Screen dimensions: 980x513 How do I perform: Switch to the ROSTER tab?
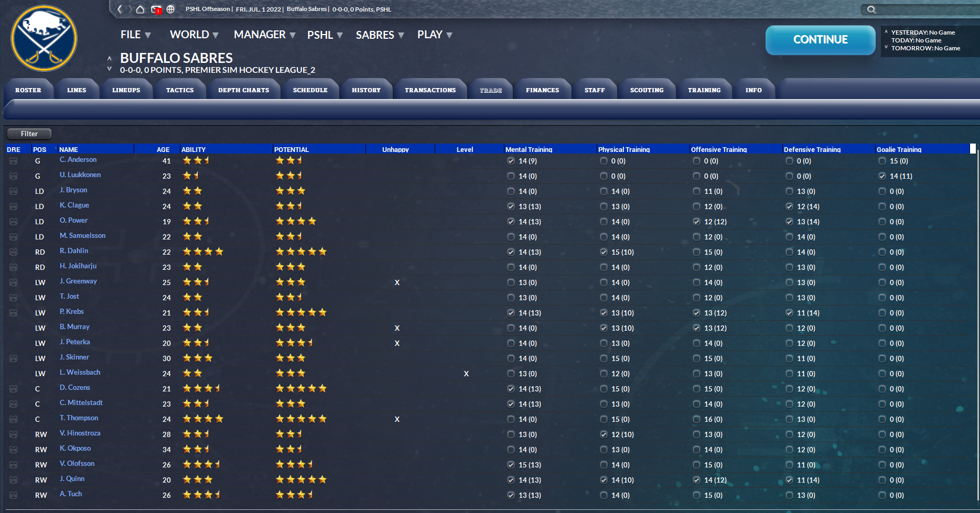coord(28,90)
